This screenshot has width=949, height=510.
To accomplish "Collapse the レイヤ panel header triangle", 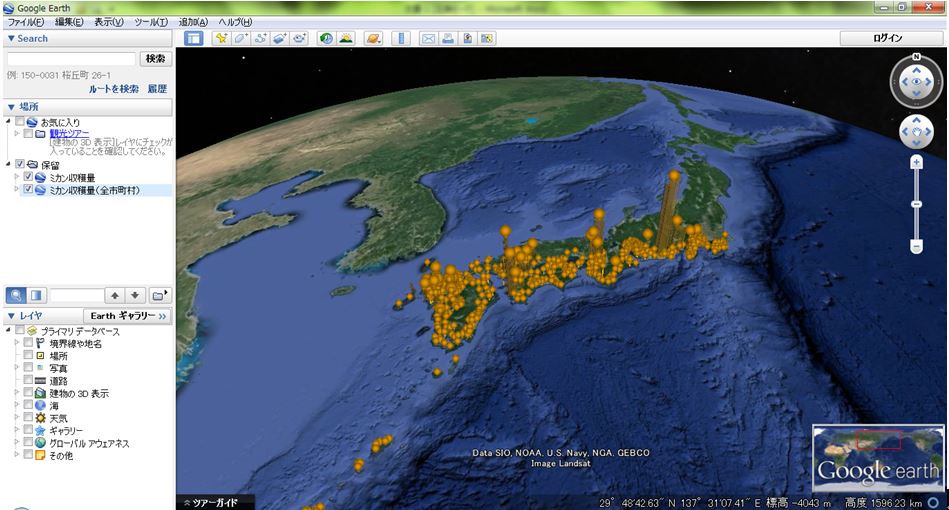I will tap(11, 316).
